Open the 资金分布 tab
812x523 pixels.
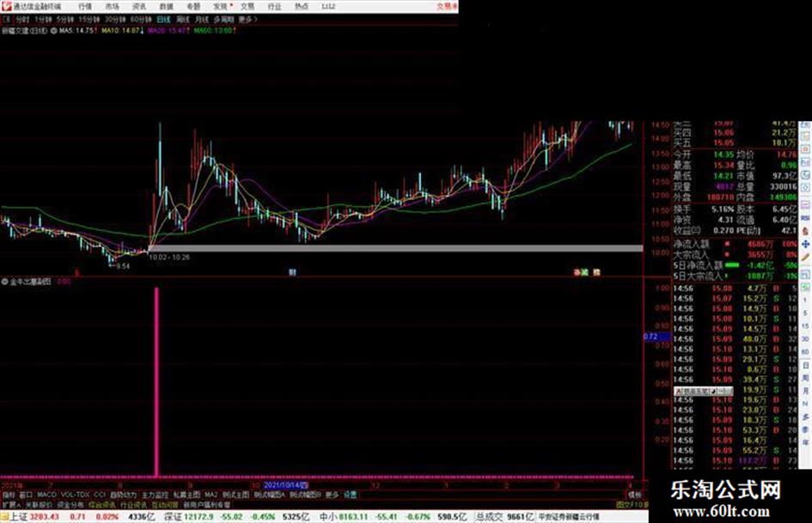pos(70,504)
